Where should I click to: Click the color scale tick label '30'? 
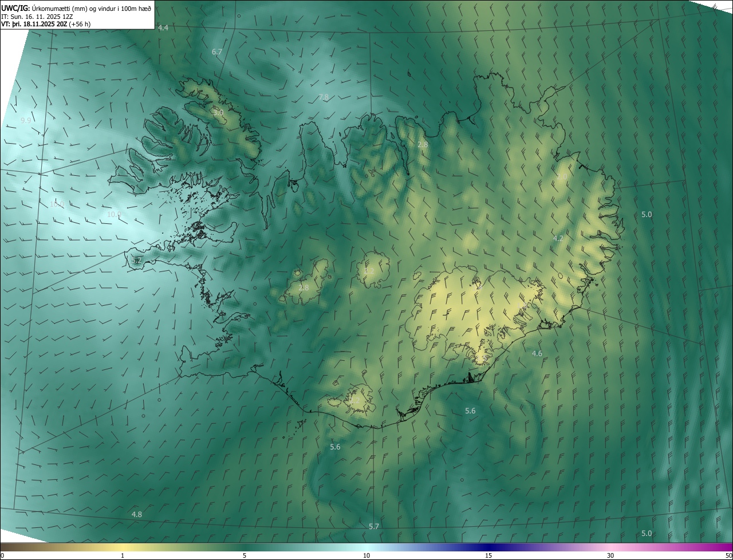610,555
